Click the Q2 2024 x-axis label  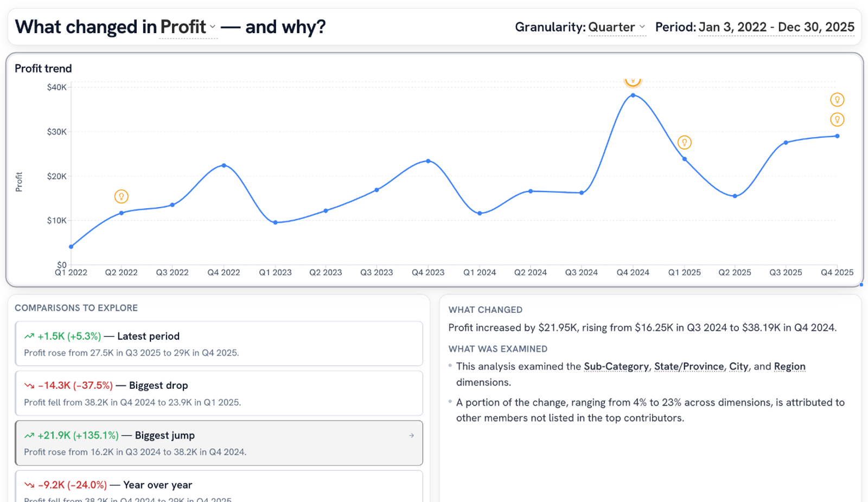(531, 272)
